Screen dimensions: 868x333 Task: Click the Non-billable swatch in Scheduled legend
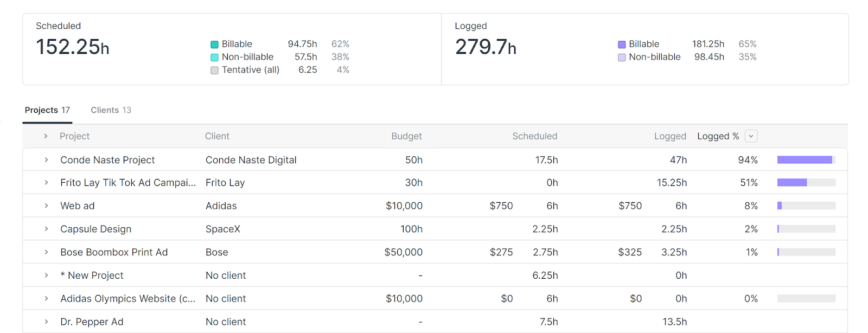215,57
